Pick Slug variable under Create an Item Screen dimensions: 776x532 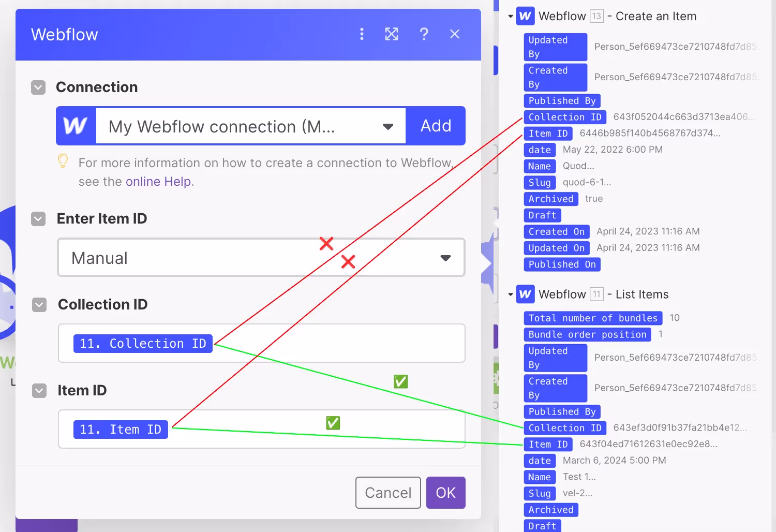(540, 183)
